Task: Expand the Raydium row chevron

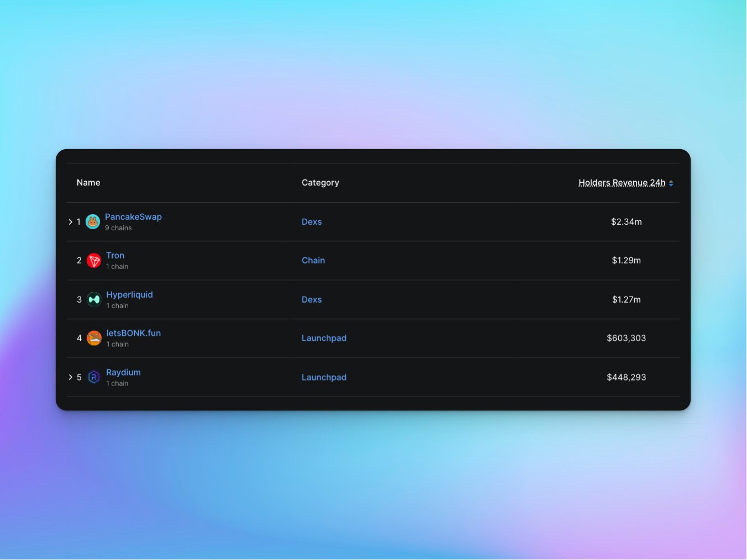Action: pyautogui.click(x=70, y=377)
